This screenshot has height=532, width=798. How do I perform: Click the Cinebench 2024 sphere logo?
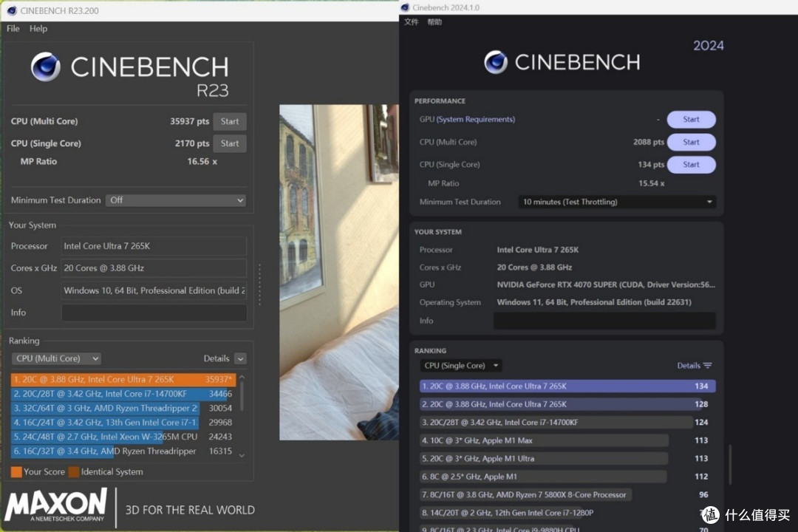tap(496, 62)
